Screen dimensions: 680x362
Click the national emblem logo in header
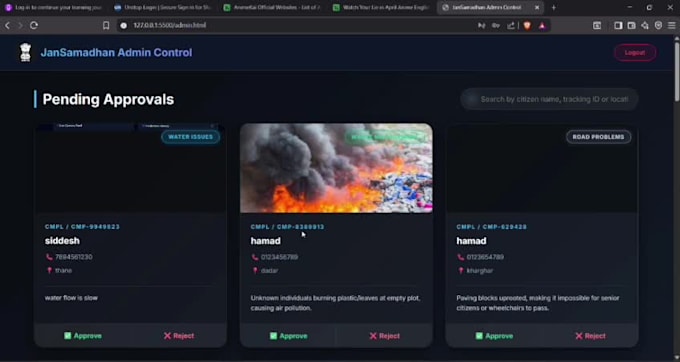pos(26,52)
